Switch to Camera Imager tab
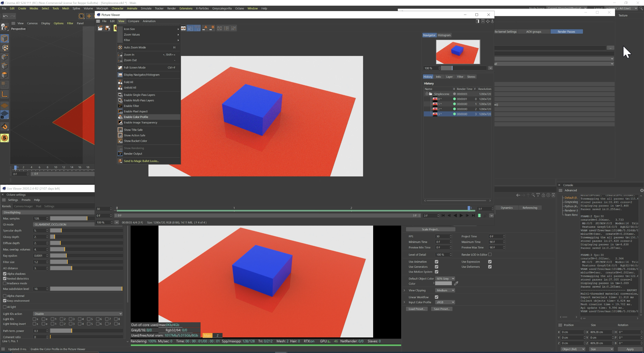The image size is (644, 353). [x=24, y=206]
